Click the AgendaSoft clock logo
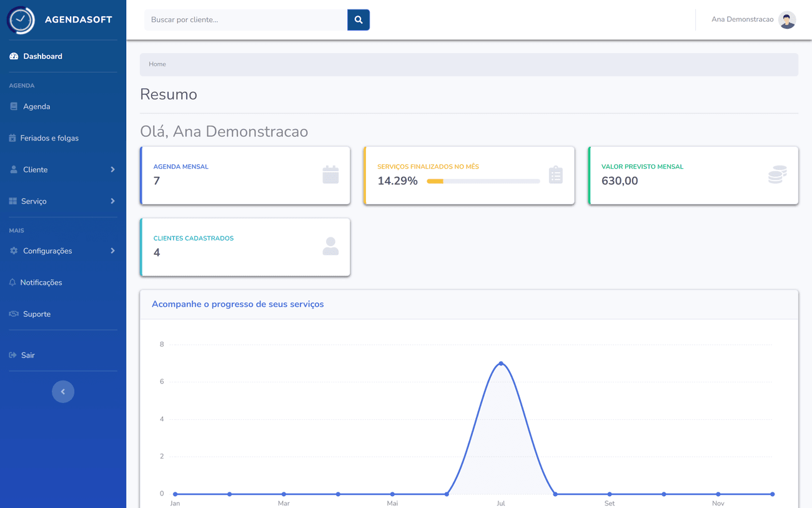The image size is (812, 508). coord(21,20)
